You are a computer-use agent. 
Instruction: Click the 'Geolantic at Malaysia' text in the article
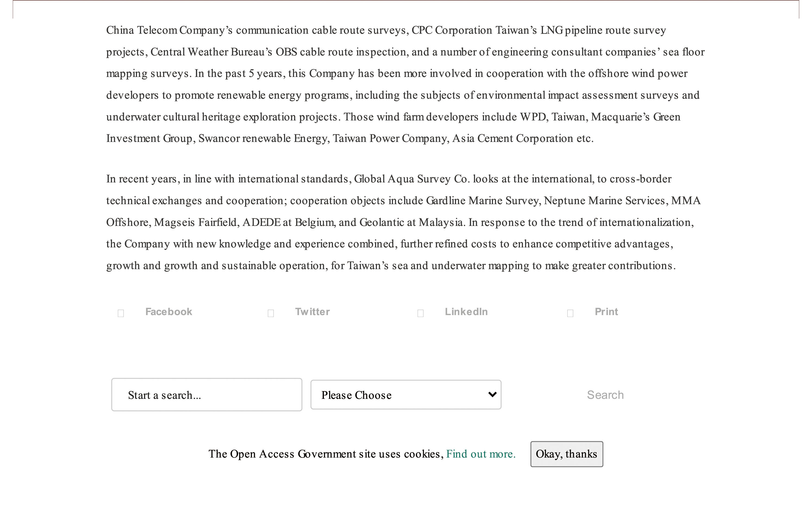(x=411, y=222)
